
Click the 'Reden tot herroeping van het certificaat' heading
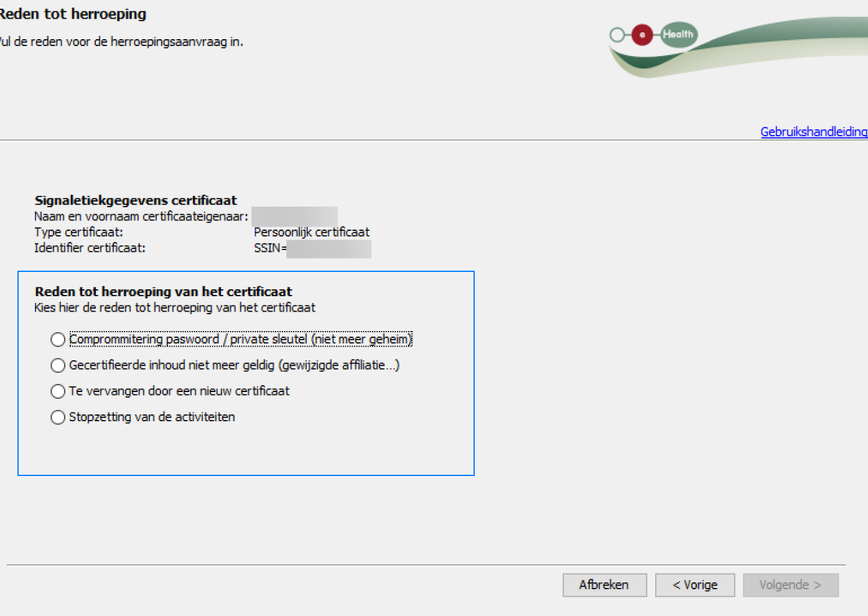coord(163,292)
